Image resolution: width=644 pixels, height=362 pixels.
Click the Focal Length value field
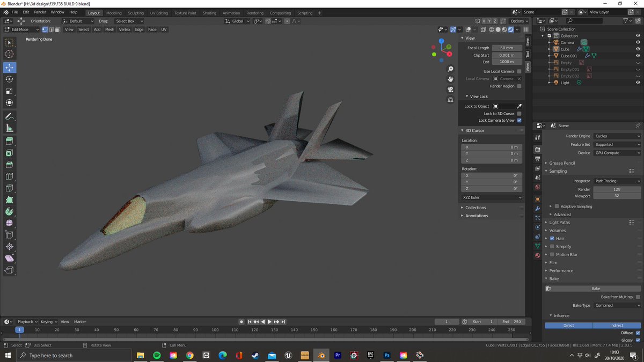tap(507, 48)
